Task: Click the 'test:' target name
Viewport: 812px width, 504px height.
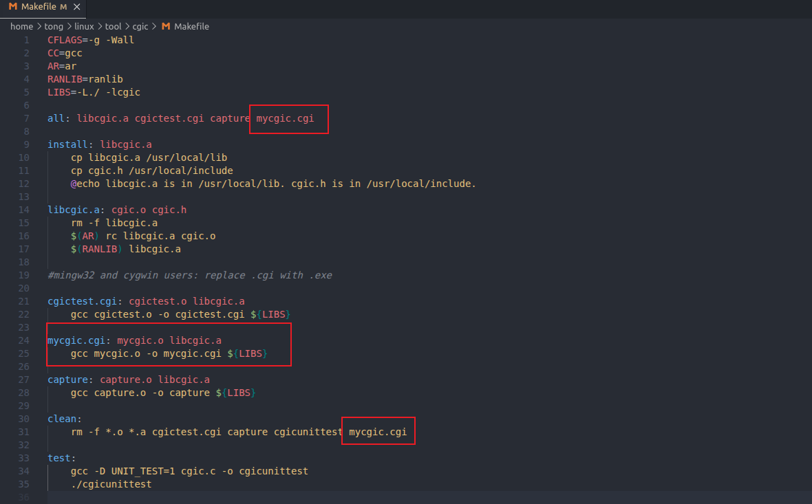Action: pyautogui.click(x=62, y=459)
